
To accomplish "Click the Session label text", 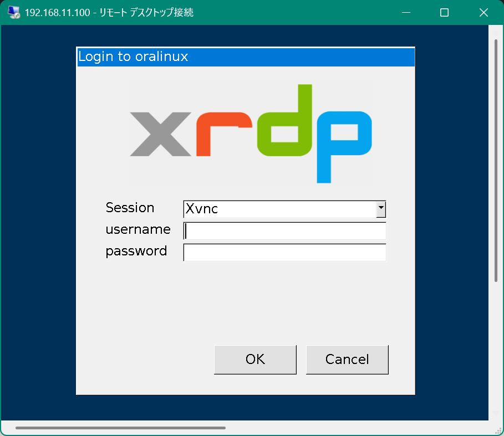I will [x=130, y=208].
